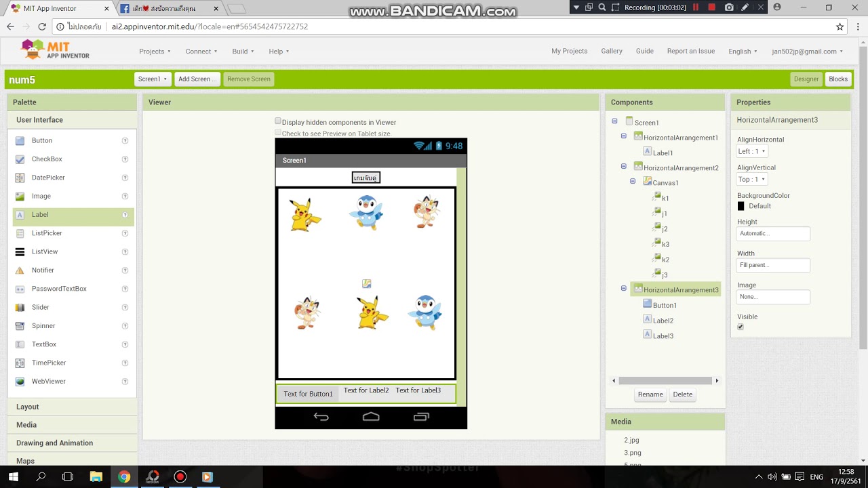Image resolution: width=868 pixels, height=488 pixels.
Task: Select the PasswordTextBox icon
Action: click(x=20, y=289)
